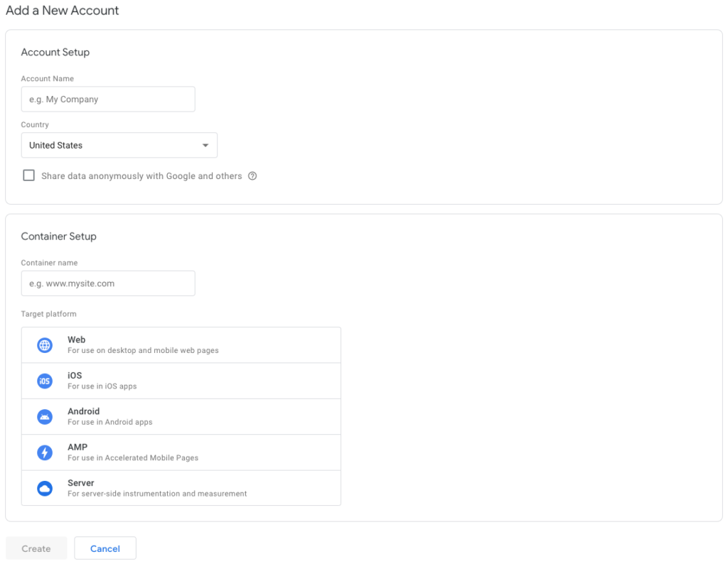Click the Container Setup section heading

pos(59,236)
